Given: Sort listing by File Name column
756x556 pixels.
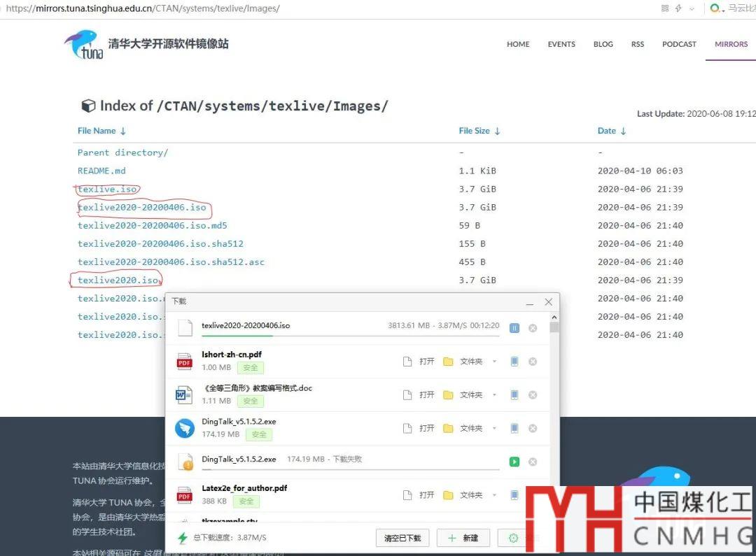Looking at the screenshot, I should pos(101,131).
